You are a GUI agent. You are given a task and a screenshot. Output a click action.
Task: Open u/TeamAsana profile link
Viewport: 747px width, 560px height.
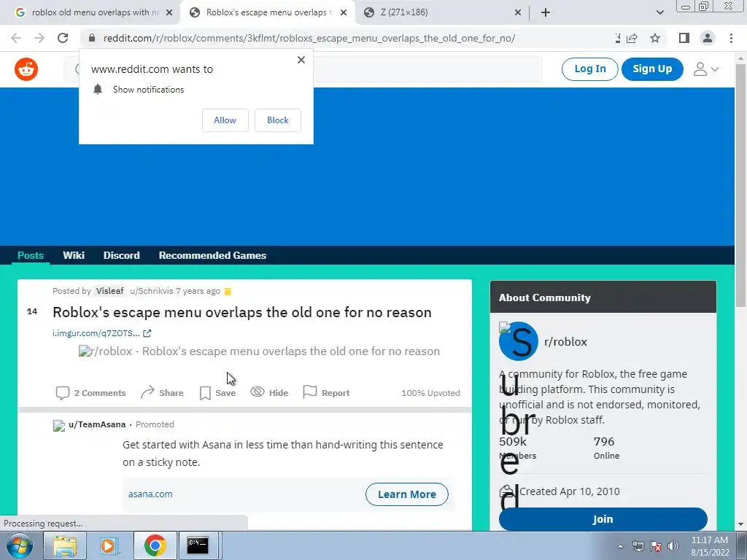[97, 424]
